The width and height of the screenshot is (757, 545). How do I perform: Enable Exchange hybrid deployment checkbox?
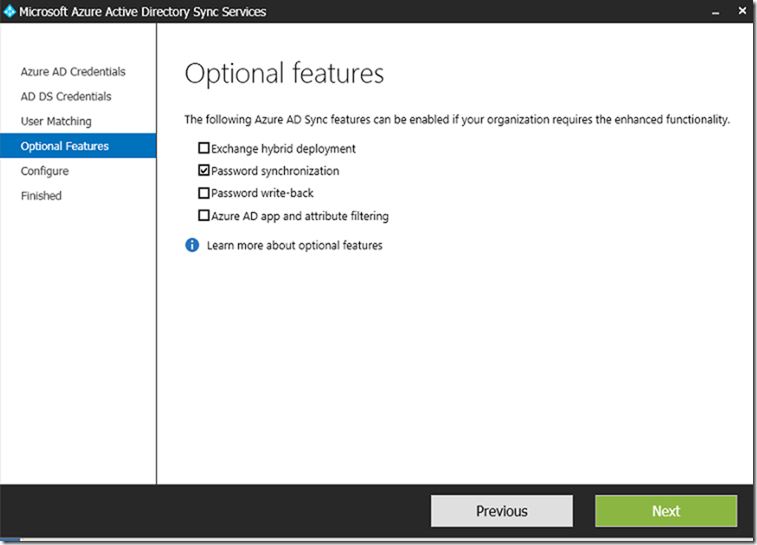click(x=204, y=148)
